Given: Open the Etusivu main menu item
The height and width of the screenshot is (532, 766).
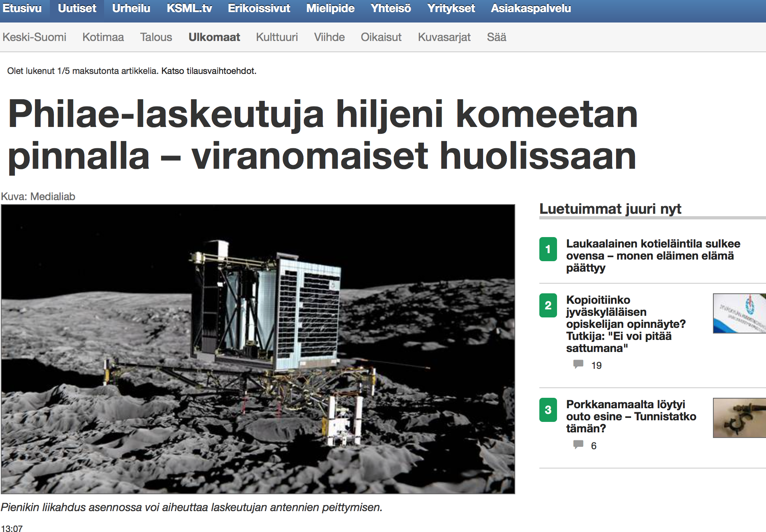Looking at the screenshot, I should click(22, 8).
